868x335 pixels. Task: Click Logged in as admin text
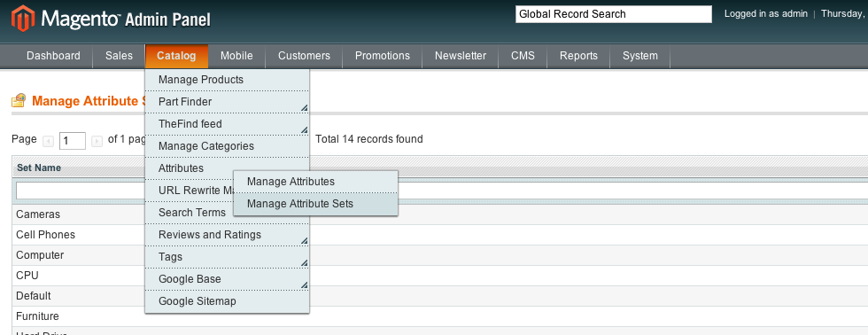(765, 14)
